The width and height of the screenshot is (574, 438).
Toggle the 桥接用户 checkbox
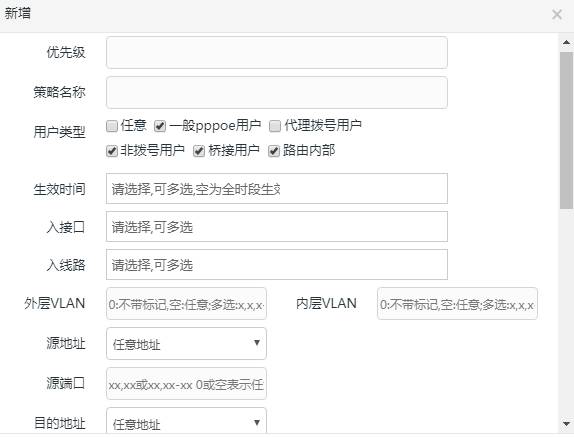(199, 151)
